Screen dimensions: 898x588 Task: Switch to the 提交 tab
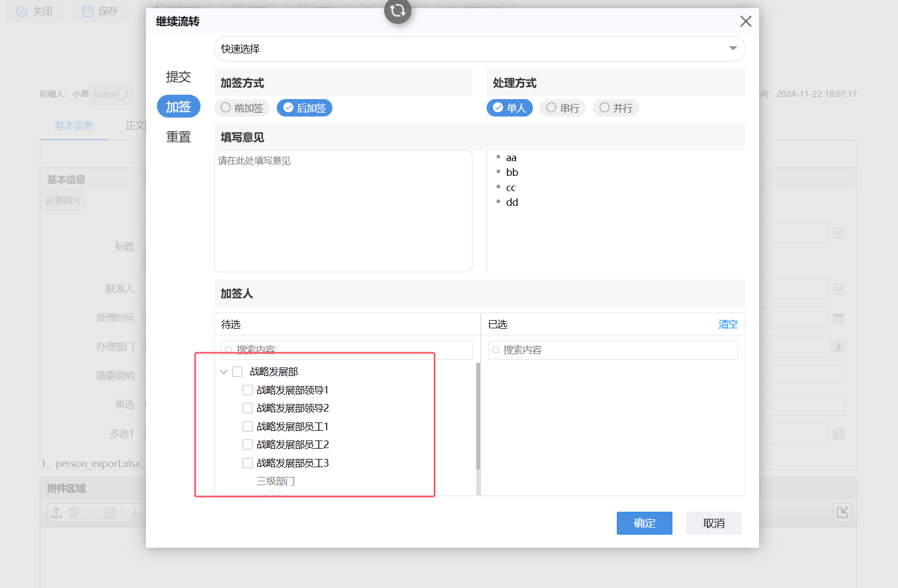(179, 77)
